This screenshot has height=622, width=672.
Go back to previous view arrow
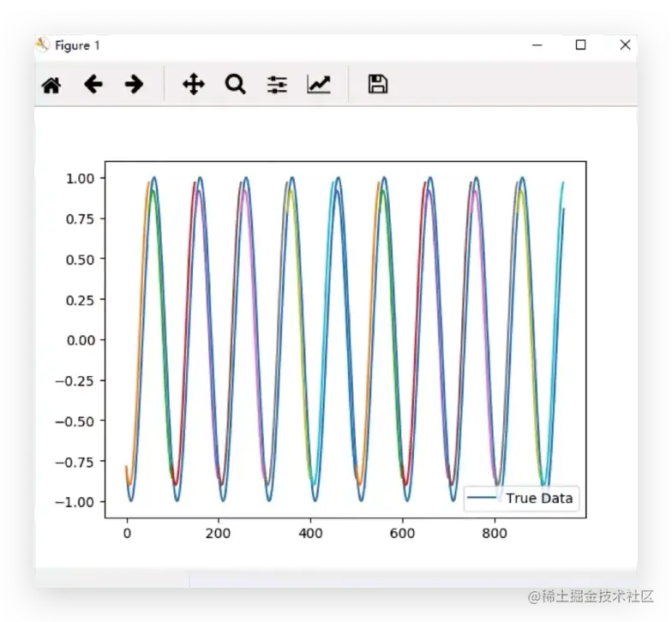click(x=93, y=84)
